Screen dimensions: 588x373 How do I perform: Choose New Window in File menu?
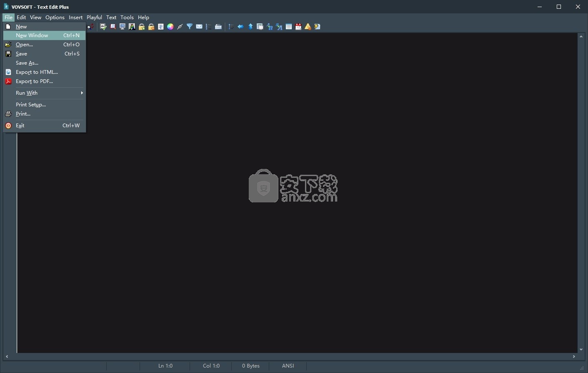point(44,35)
